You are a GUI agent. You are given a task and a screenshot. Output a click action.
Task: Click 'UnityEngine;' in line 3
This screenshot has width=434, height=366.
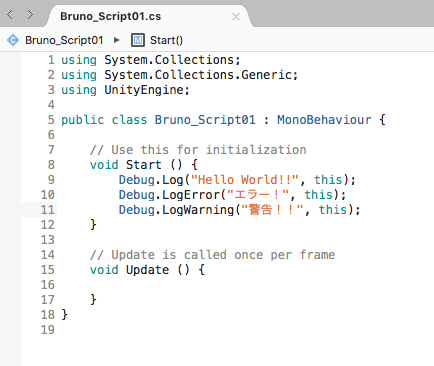(x=147, y=90)
